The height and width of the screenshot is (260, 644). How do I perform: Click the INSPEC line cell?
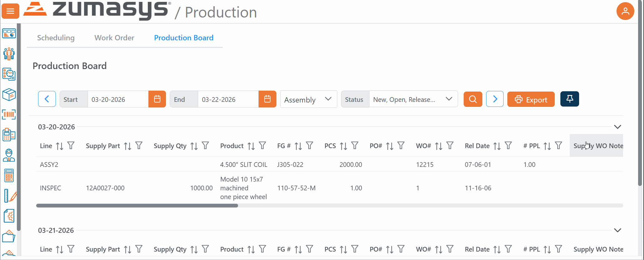pyautogui.click(x=51, y=188)
